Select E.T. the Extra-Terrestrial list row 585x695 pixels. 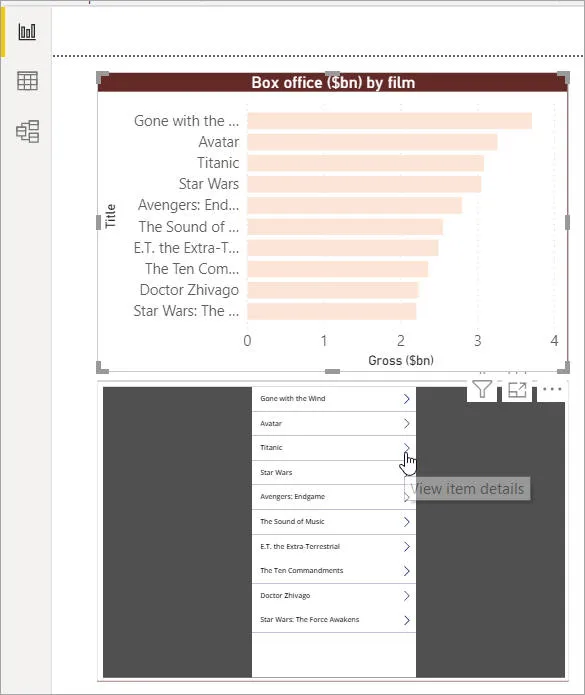(x=334, y=547)
